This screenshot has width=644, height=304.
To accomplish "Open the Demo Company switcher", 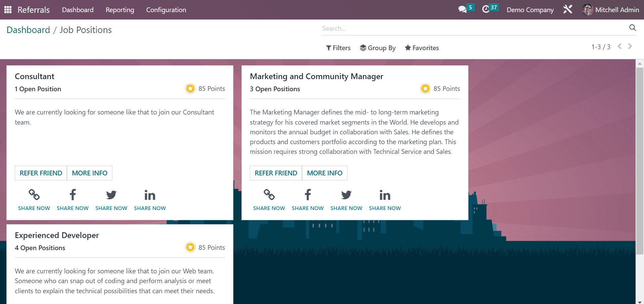I will (530, 10).
